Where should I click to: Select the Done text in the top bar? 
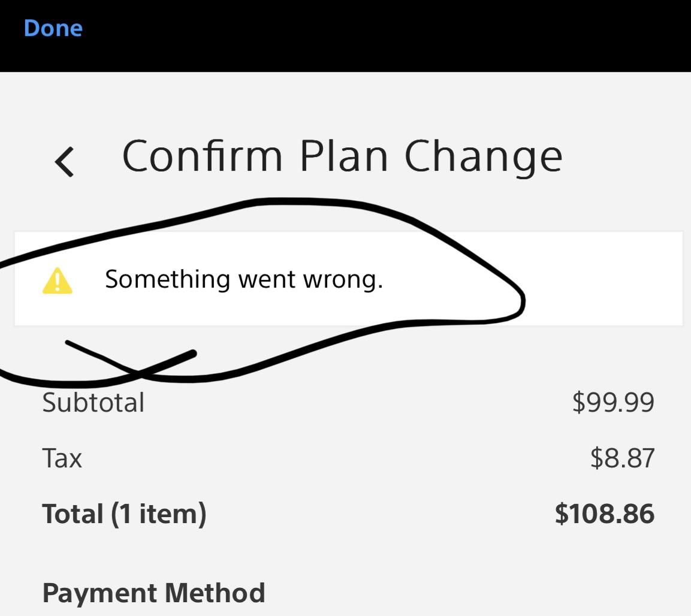click(x=53, y=28)
